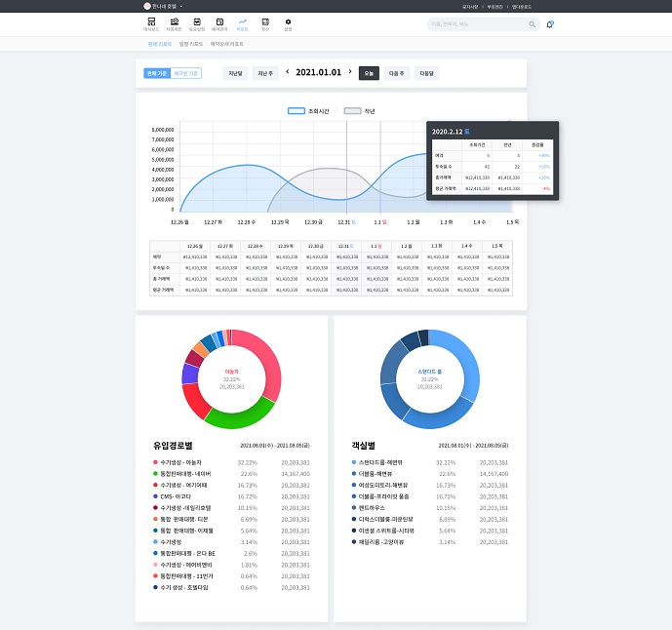Image resolution: width=672 pixels, height=630 pixels.
Task: Click the 14,167,400 value in 유입경로별 list
Action: coord(296,474)
